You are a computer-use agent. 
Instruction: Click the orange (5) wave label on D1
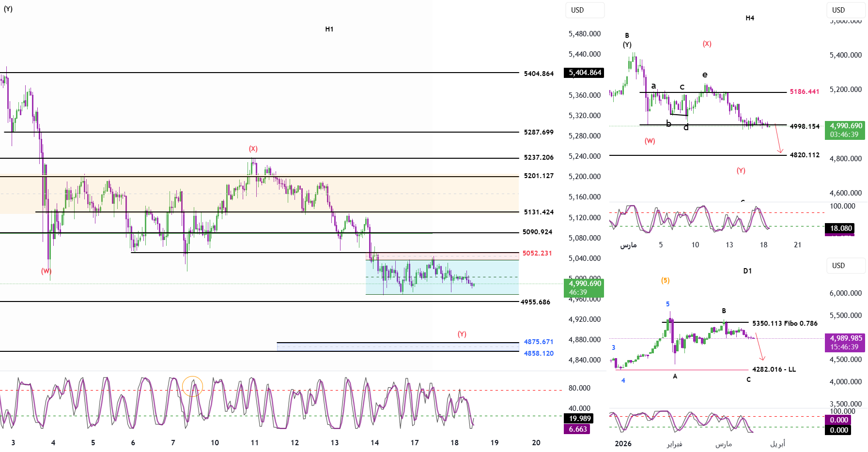[665, 280]
